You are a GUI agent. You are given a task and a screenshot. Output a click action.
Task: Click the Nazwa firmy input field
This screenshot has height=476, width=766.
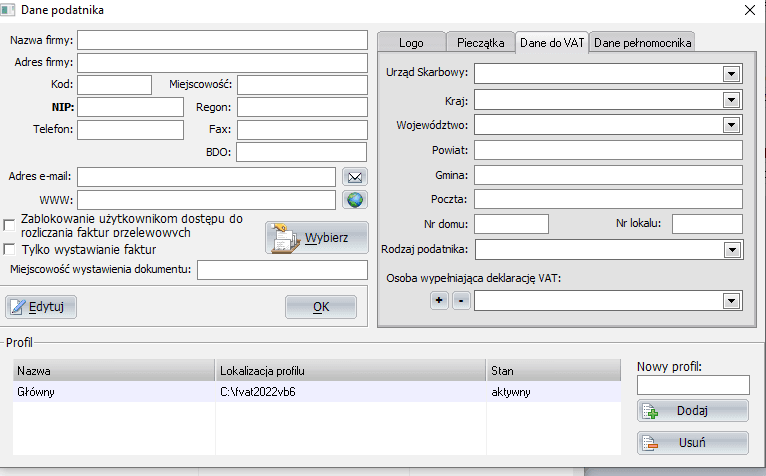223,40
